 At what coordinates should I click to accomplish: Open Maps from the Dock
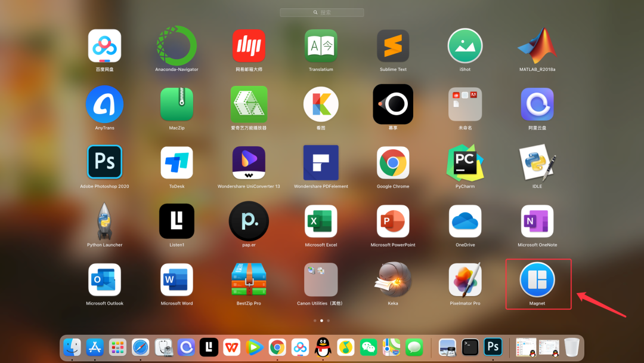pyautogui.click(x=391, y=347)
